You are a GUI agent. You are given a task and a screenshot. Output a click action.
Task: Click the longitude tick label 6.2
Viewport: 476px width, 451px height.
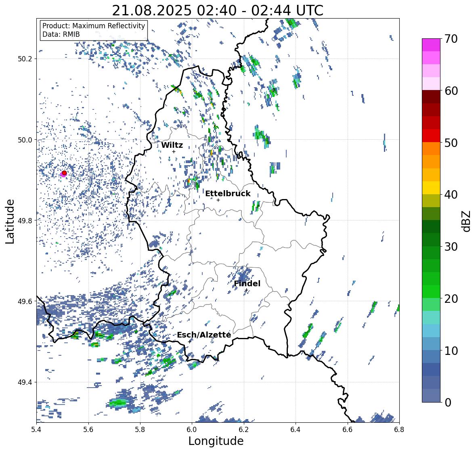point(244,429)
